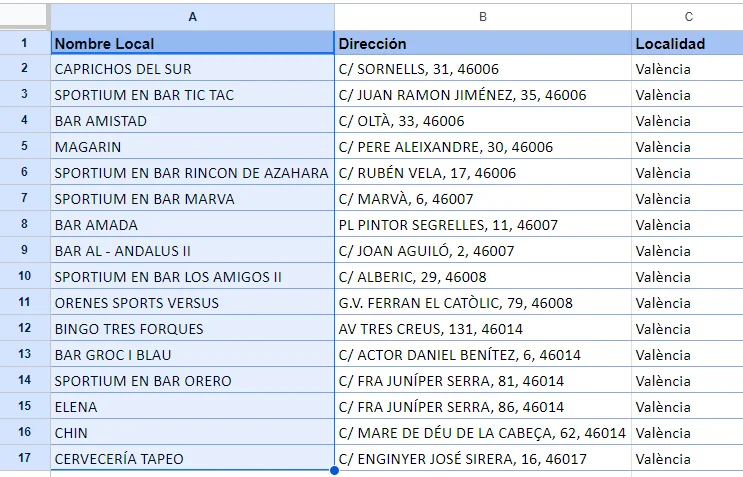
Task: Click the select-all corner box
Action: [24, 17]
